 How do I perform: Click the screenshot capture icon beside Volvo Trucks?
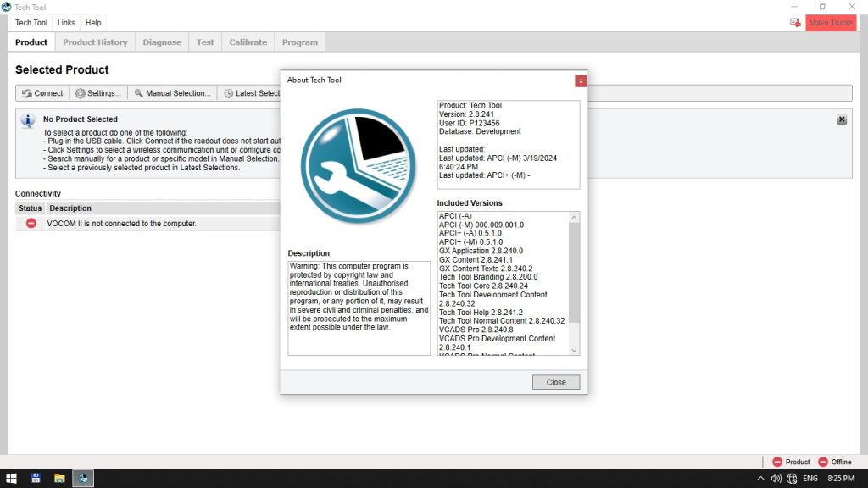(x=795, y=23)
